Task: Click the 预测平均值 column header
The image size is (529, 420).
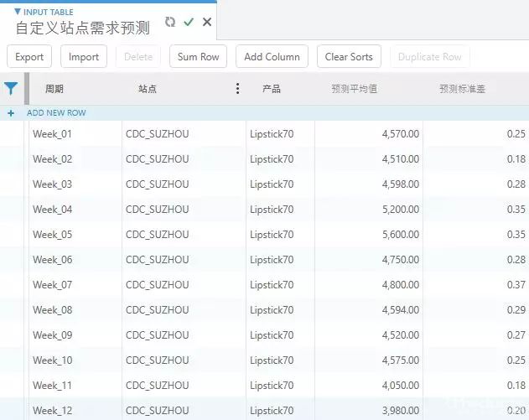Action: 355,89
